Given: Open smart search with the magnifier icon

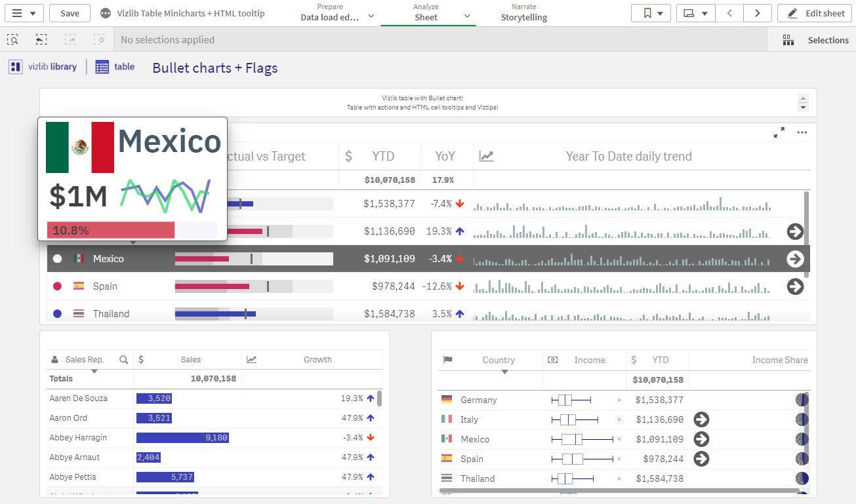Looking at the screenshot, I should (12, 39).
